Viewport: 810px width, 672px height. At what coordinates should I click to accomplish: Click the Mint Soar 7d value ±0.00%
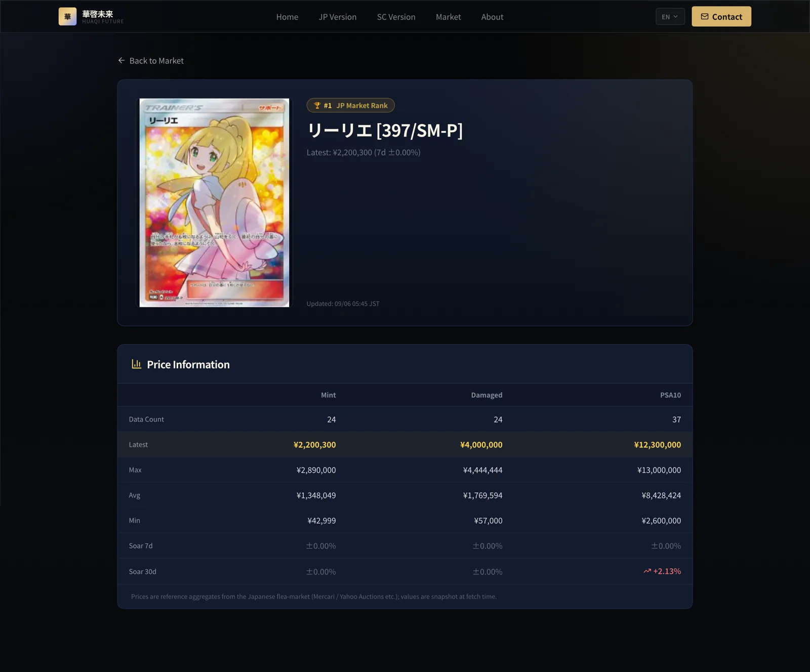321,546
